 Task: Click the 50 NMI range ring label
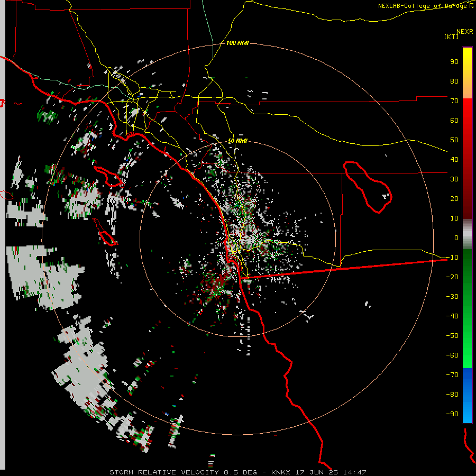point(237,141)
